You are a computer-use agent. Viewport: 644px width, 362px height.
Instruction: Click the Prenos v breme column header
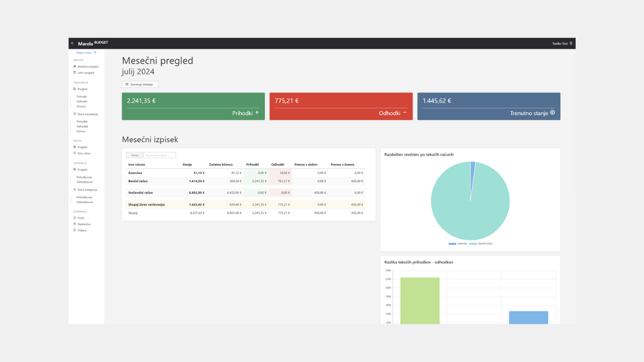[x=343, y=164]
